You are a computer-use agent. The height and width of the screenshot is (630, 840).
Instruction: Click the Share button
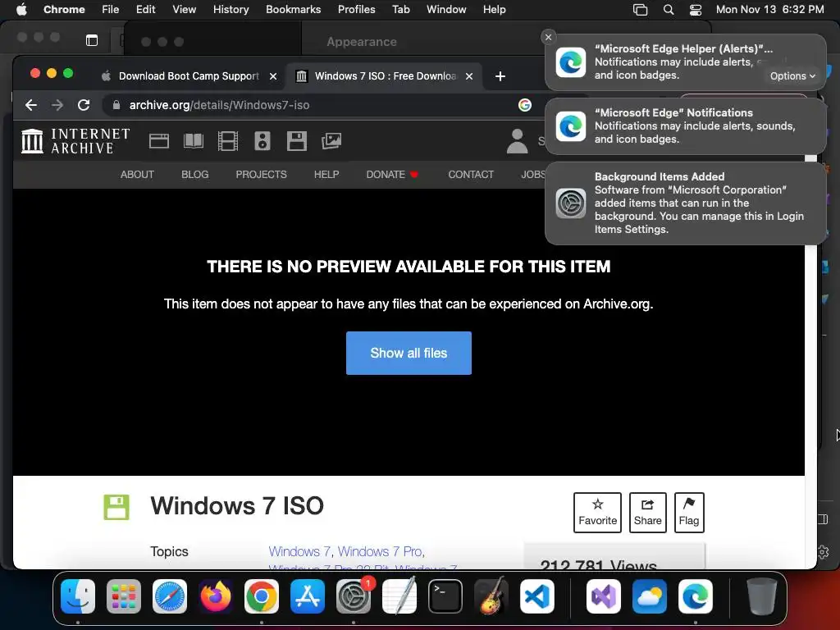click(648, 513)
